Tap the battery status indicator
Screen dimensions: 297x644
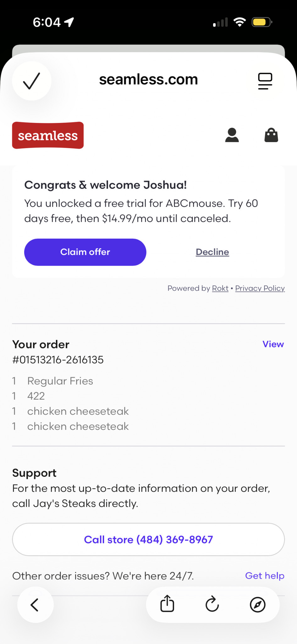click(261, 22)
